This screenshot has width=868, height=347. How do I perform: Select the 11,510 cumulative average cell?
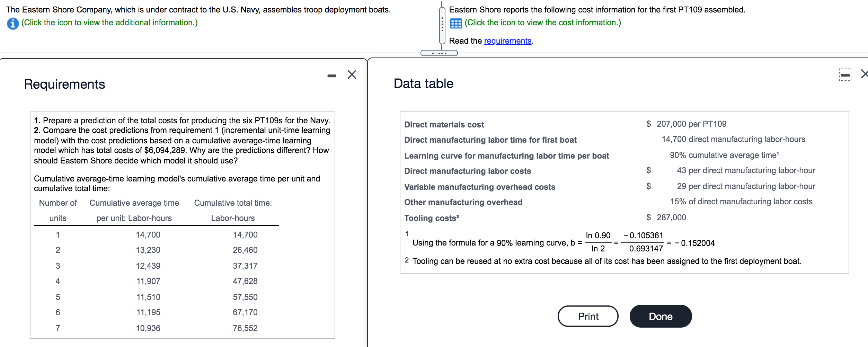[148, 297]
